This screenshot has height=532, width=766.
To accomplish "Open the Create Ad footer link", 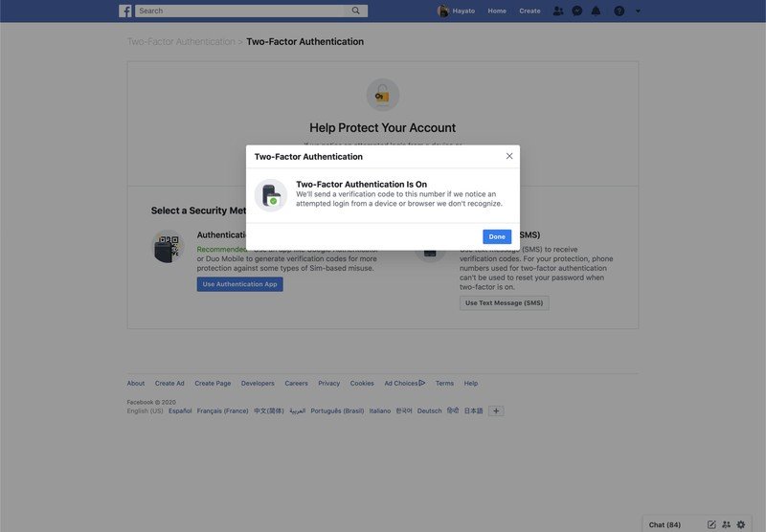I will (x=169, y=383).
